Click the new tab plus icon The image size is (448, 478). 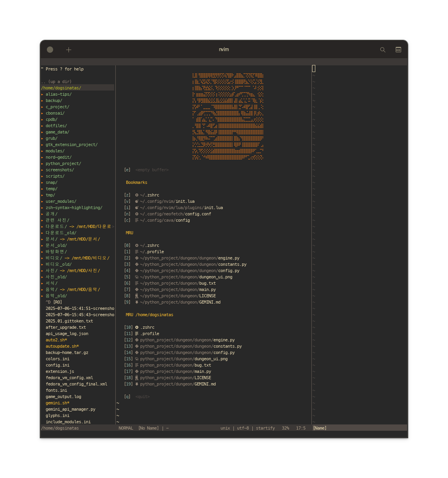(x=68, y=50)
